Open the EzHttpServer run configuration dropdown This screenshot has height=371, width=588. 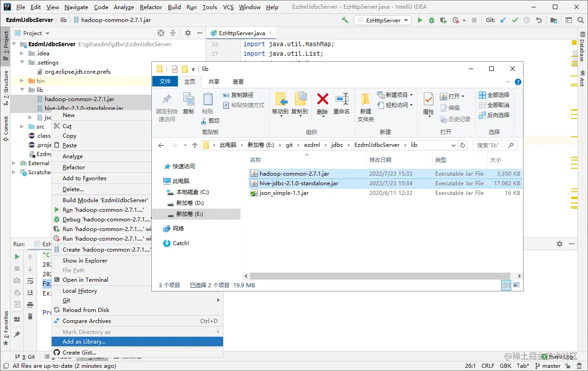pos(383,20)
